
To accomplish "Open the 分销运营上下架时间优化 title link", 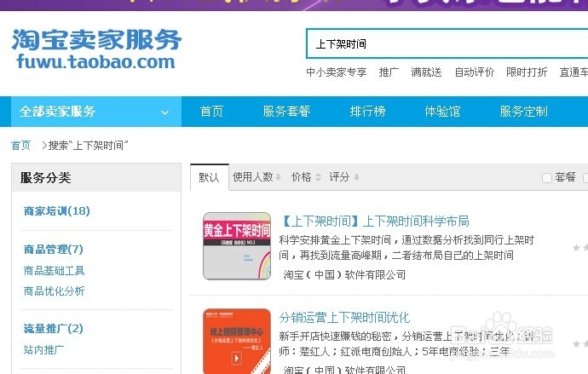I will (344, 318).
